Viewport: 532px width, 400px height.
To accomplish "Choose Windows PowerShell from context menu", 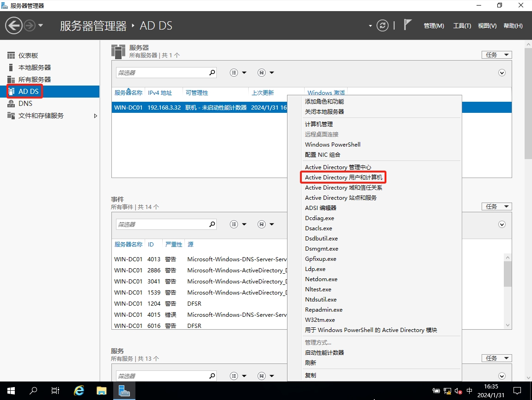I will [x=332, y=144].
